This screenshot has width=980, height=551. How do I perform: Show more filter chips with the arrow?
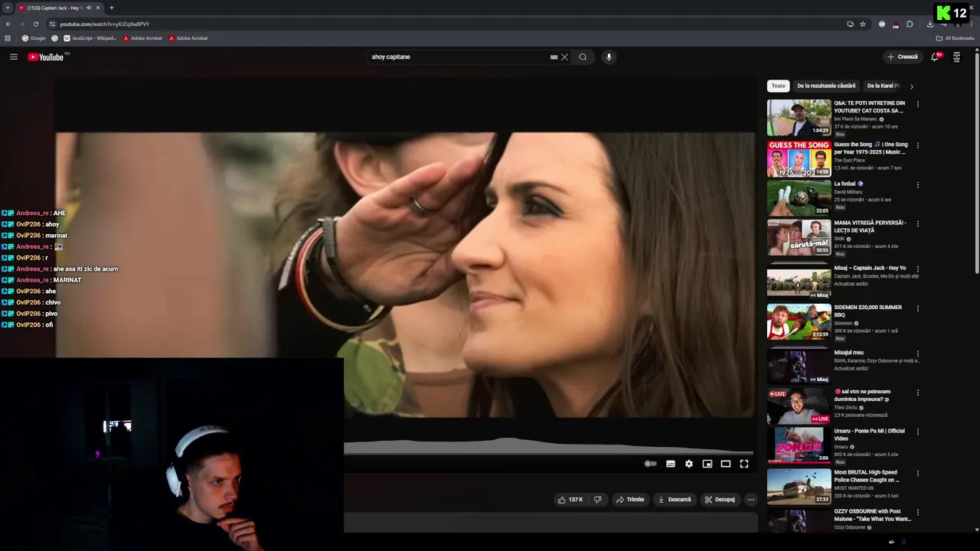911,86
